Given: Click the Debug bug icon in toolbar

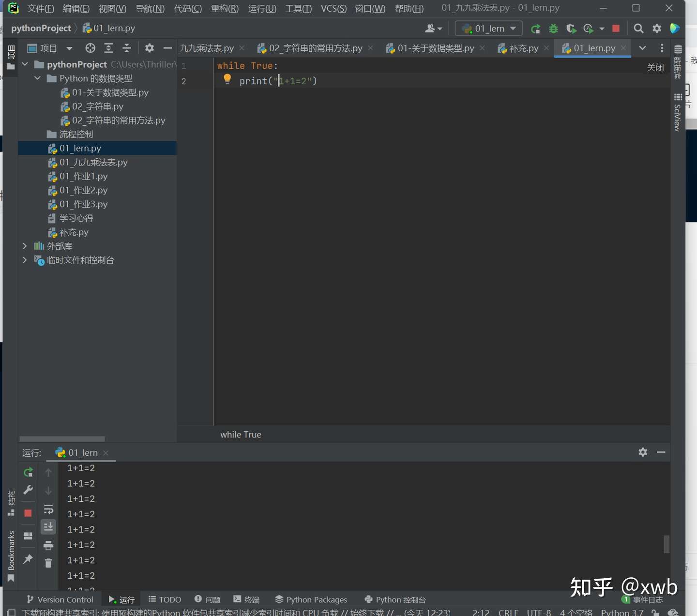Looking at the screenshot, I should (x=553, y=29).
